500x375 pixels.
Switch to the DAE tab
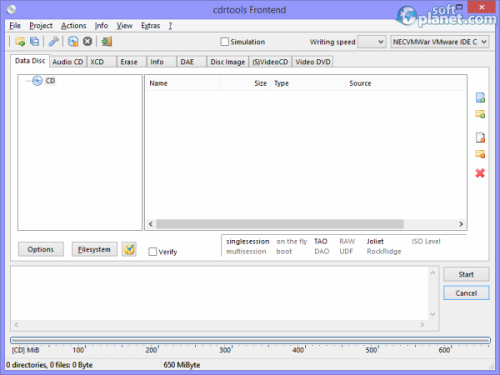tap(191, 62)
